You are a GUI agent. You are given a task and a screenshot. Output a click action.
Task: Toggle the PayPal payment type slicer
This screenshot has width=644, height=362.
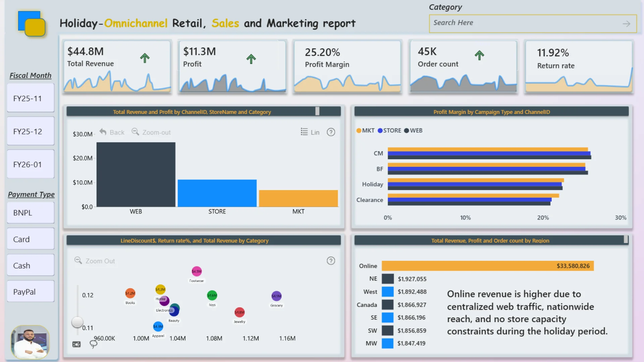[31, 292]
